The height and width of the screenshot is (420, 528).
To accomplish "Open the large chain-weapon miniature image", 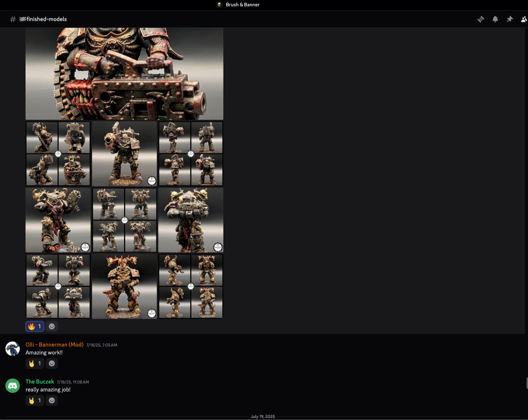I will (x=124, y=74).
